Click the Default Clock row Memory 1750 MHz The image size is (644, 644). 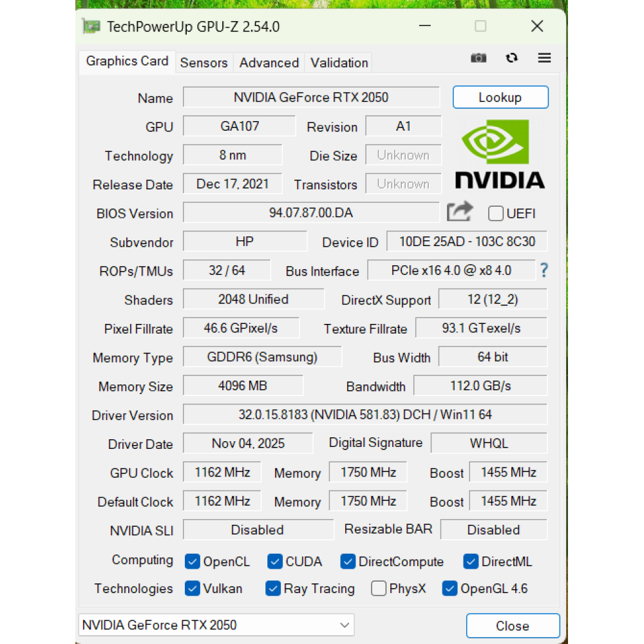pos(368,501)
